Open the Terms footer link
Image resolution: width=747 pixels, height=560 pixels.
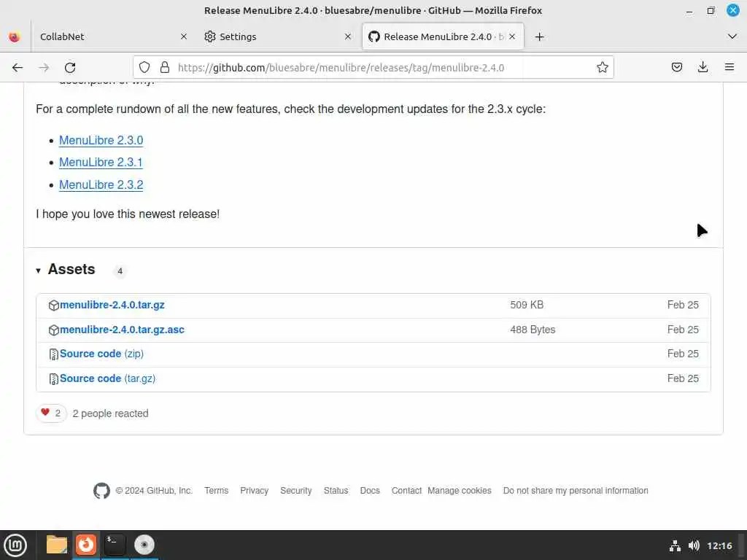216,491
